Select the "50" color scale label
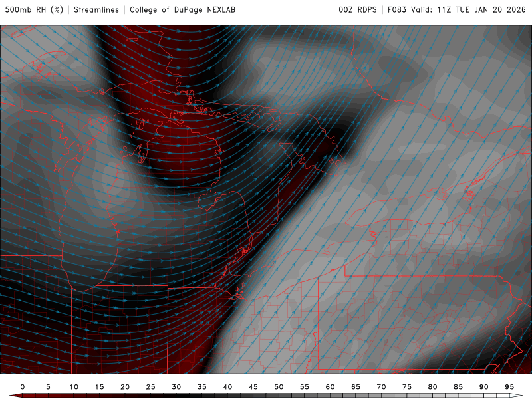Image resolution: width=532 pixels, height=399 pixels. [279, 387]
